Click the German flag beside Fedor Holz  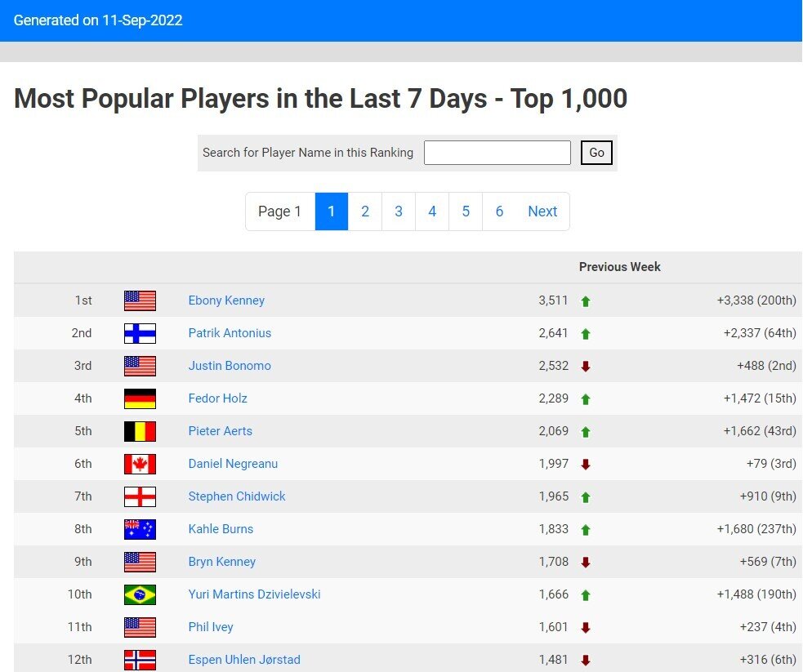tap(140, 398)
